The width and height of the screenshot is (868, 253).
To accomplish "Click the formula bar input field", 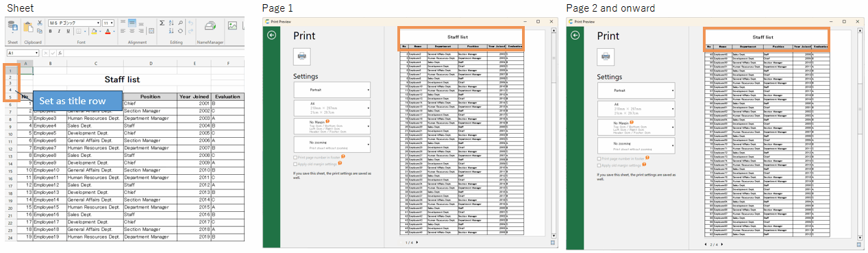I will point(154,53).
